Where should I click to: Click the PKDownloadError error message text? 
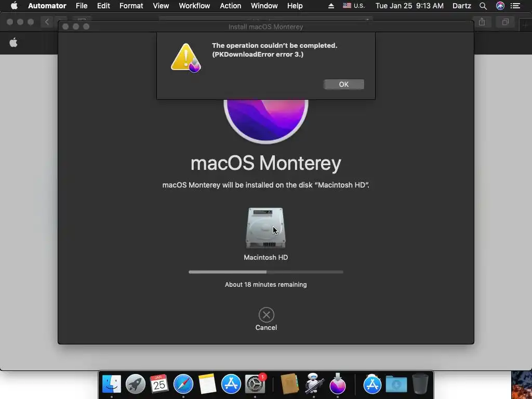click(x=274, y=50)
